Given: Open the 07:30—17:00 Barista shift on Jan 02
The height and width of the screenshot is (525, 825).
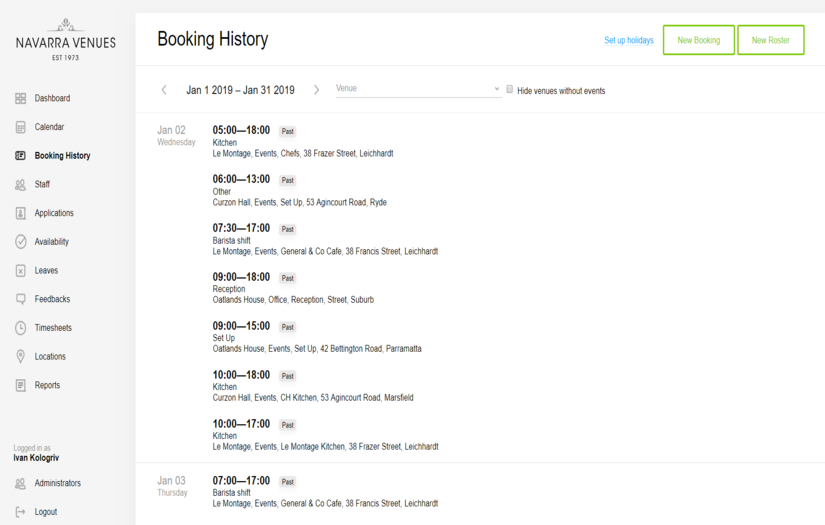Looking at the screenshot, I should [x=325, y=240].
